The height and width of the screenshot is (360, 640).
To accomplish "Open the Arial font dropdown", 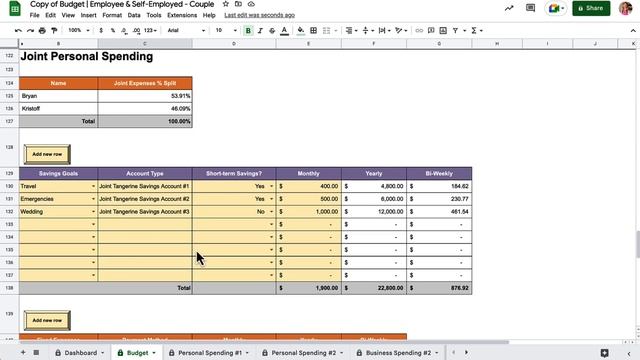I will point(186,31).
